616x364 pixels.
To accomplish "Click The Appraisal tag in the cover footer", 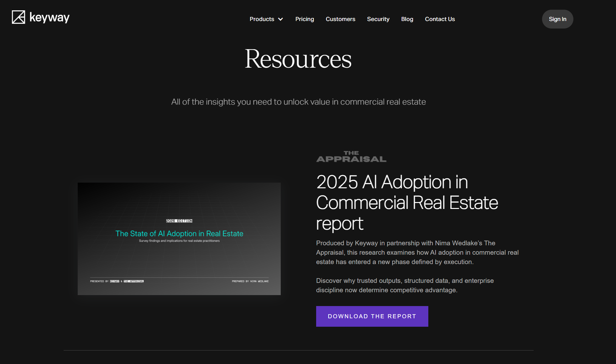I will [133, 281].
